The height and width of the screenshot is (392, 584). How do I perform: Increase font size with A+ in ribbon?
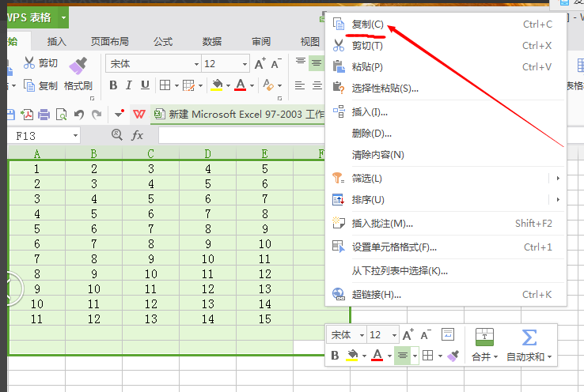click(x=260, y=63)
